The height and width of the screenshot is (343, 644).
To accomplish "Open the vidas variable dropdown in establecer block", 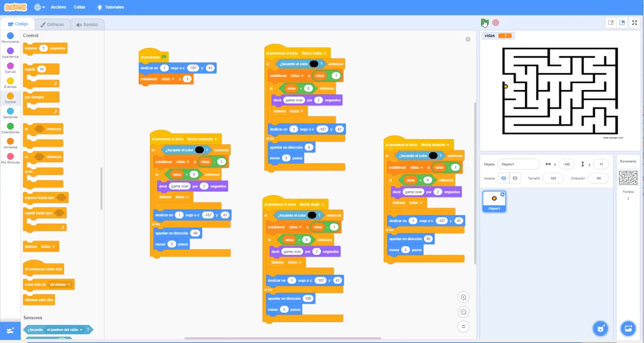I will (297, 75).
